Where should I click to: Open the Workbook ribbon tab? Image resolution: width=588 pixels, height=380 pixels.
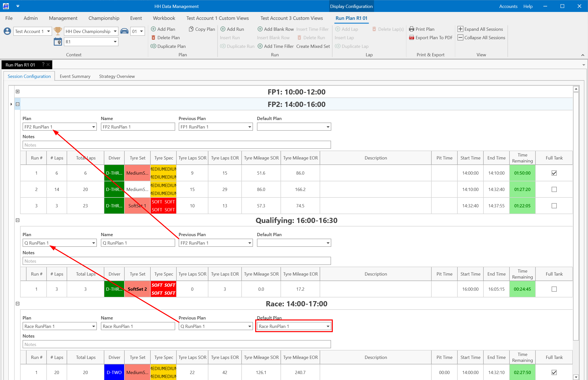[164, 18]
